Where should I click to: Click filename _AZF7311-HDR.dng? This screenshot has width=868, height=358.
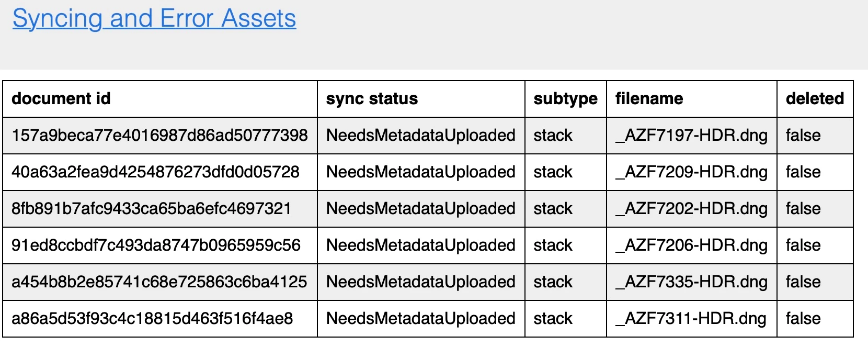click(691, 319)
